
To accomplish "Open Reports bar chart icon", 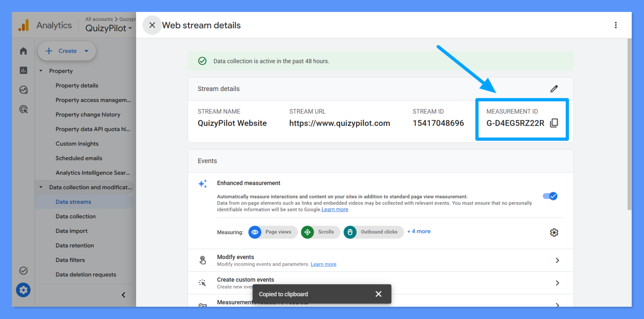I will click(x=23, y=70).
